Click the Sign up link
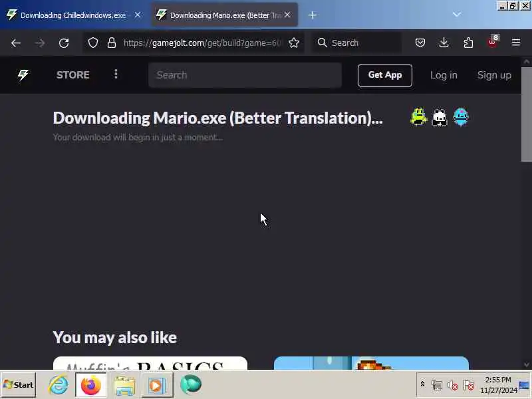 [494, 75]
